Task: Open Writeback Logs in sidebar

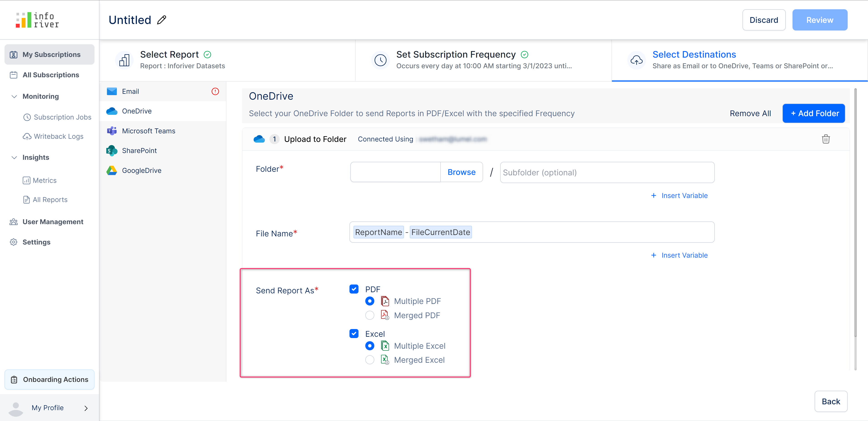Action: point(58,136)
